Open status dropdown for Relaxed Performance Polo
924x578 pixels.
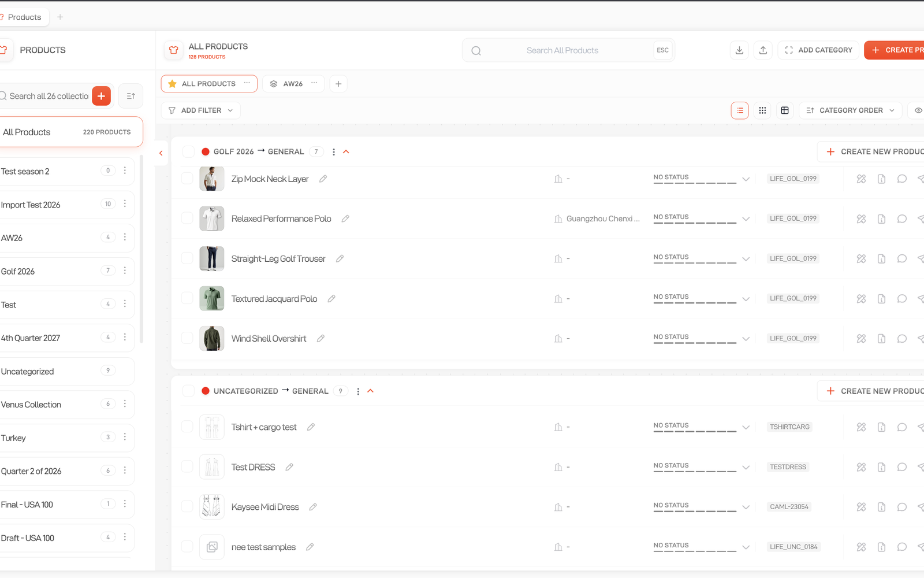coord(746,219)
